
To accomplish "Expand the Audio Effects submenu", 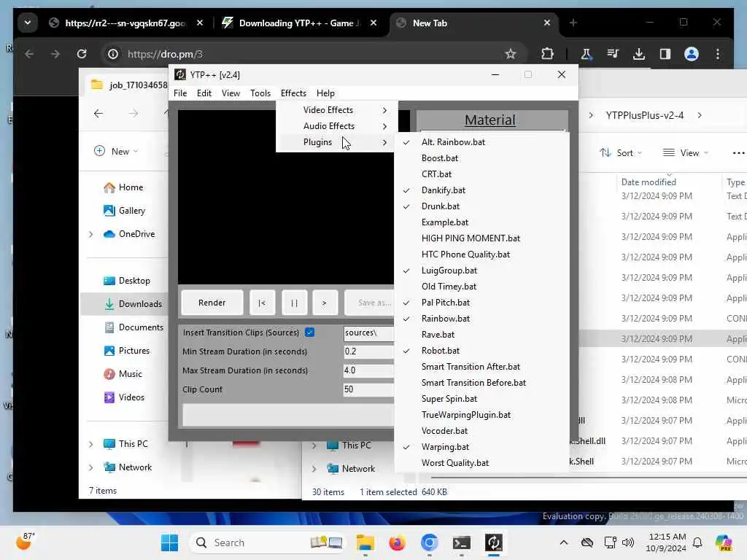I will coord(337,126).
